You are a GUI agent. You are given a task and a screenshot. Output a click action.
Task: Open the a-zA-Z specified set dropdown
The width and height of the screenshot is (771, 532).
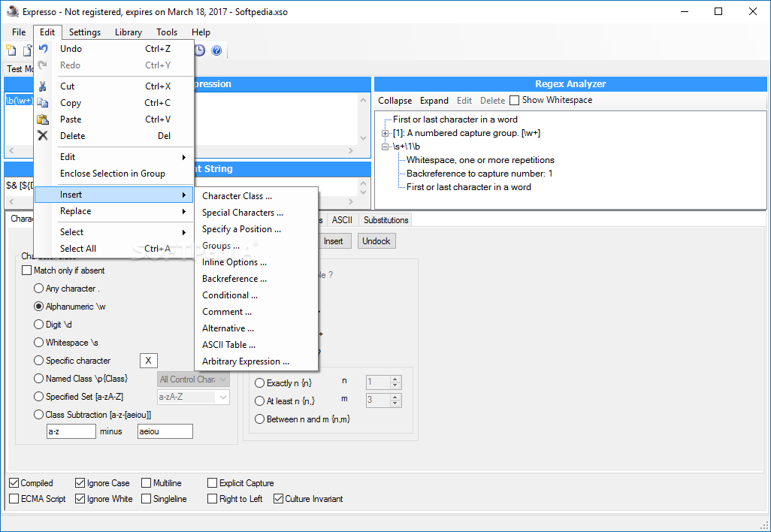[x=222, y=397]
